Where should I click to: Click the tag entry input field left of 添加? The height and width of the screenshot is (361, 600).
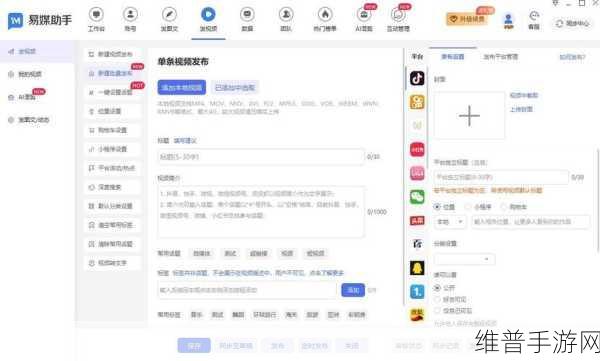247,290
